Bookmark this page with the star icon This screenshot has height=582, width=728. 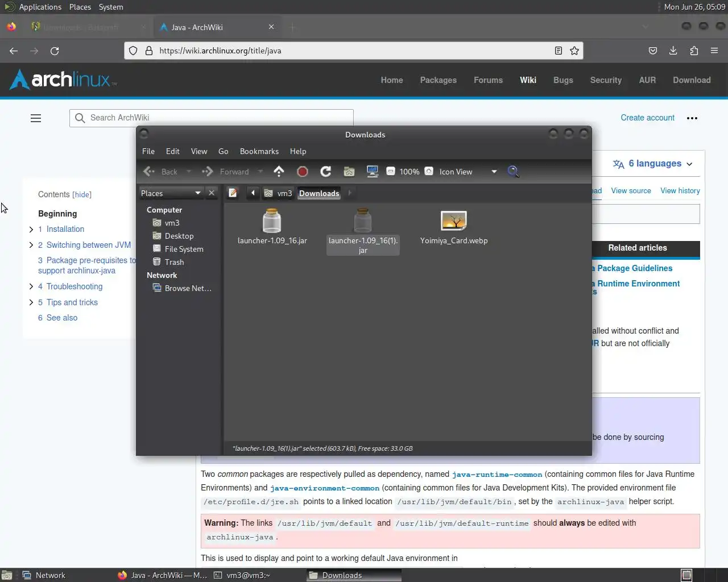coord(574,51)
